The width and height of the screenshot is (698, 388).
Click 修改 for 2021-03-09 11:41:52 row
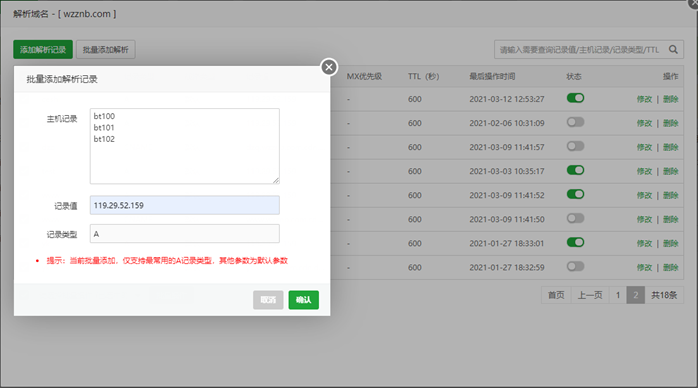(644, 195)
